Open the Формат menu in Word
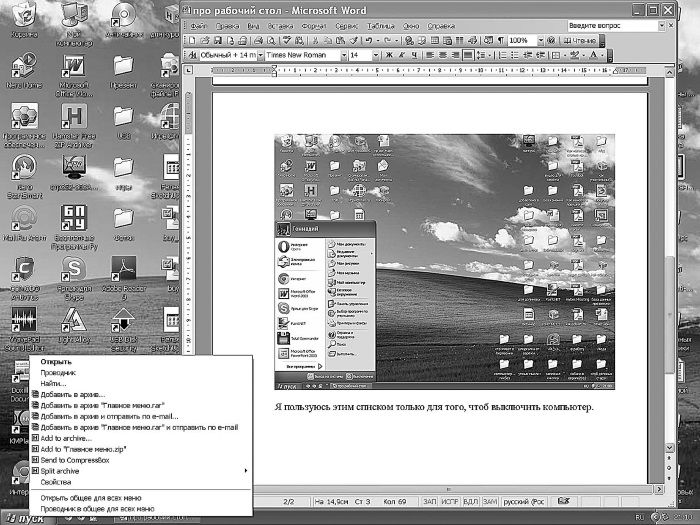 pyautogui.click(x=313, y=24)
